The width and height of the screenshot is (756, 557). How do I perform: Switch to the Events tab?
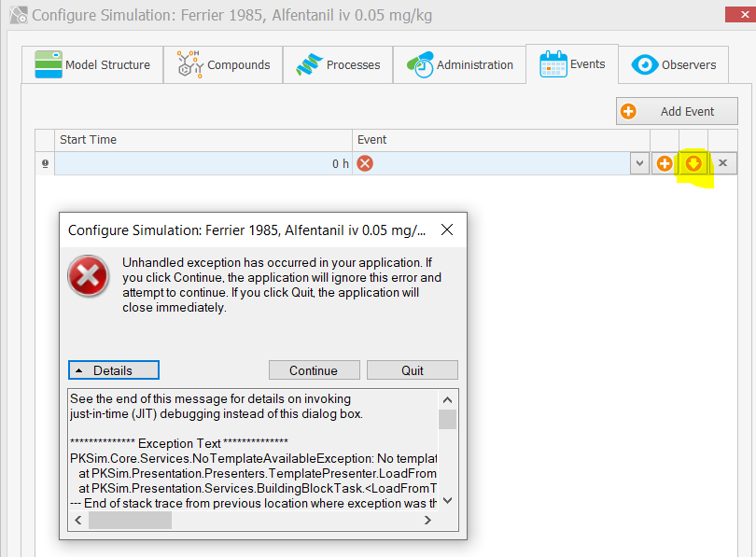(x=572, y=63)
